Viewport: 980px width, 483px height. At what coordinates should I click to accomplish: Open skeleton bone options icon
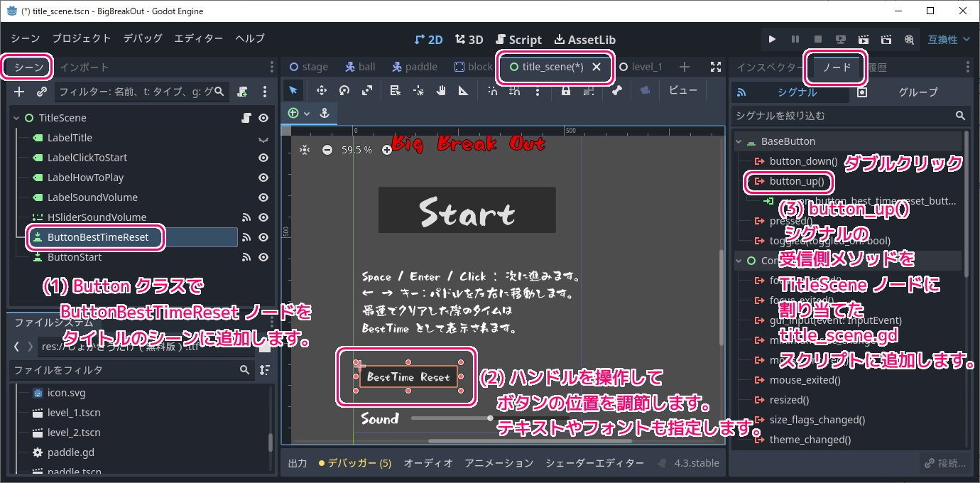[616, 90]
